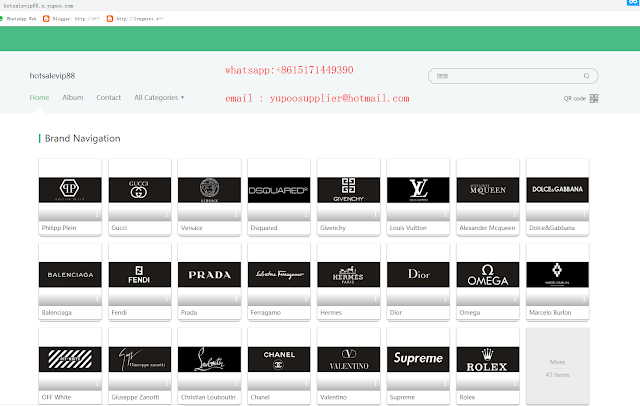This screenshot has height=406, width=640.
Task: Open the Blogger bookmark
Action: click(x=71, y=19)
